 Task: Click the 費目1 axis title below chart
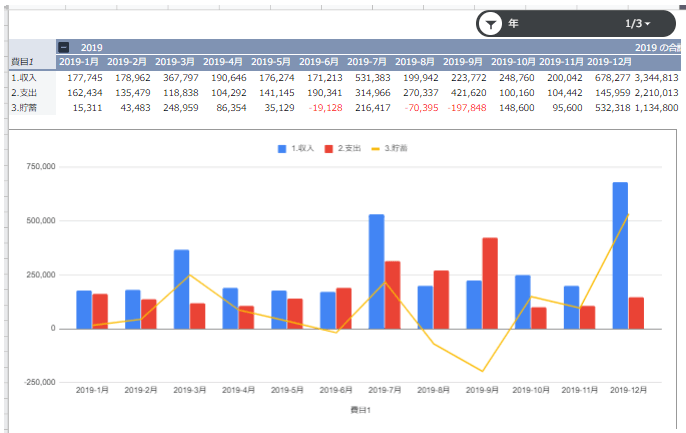point(360,410)
